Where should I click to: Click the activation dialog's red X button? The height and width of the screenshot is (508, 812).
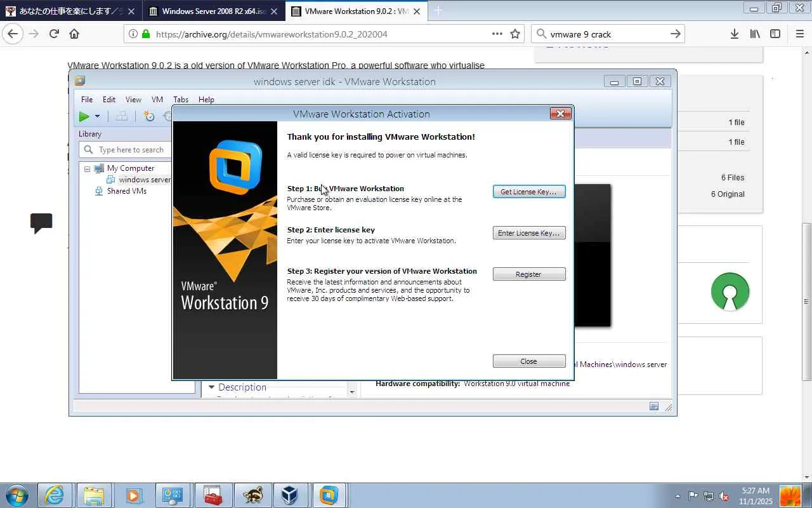pyautogui.click(x=560, y=114)
